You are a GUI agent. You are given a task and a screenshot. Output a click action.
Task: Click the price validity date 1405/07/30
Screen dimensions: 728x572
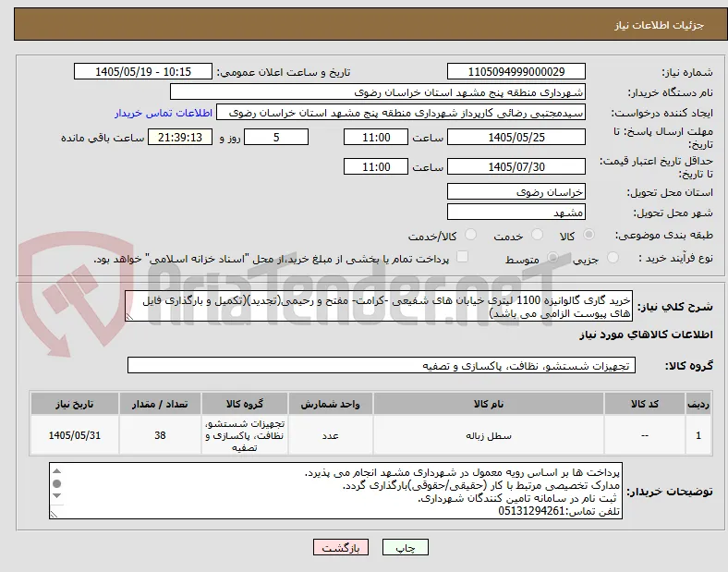point(516,166)
